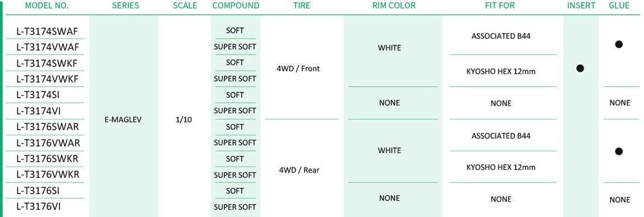Click the GLUE dot for 4WD Rear

click(619, 151)
